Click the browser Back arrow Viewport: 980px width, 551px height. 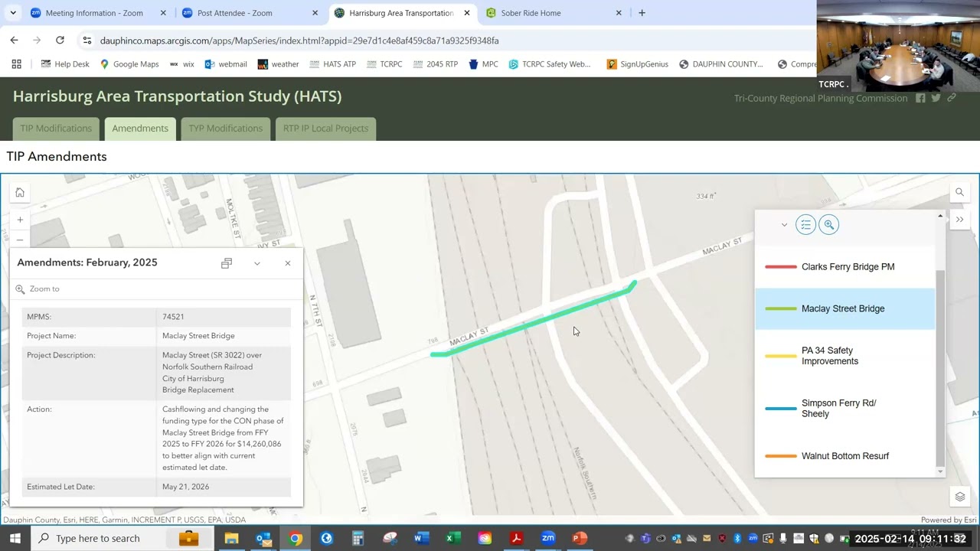[x=15, y=40]
